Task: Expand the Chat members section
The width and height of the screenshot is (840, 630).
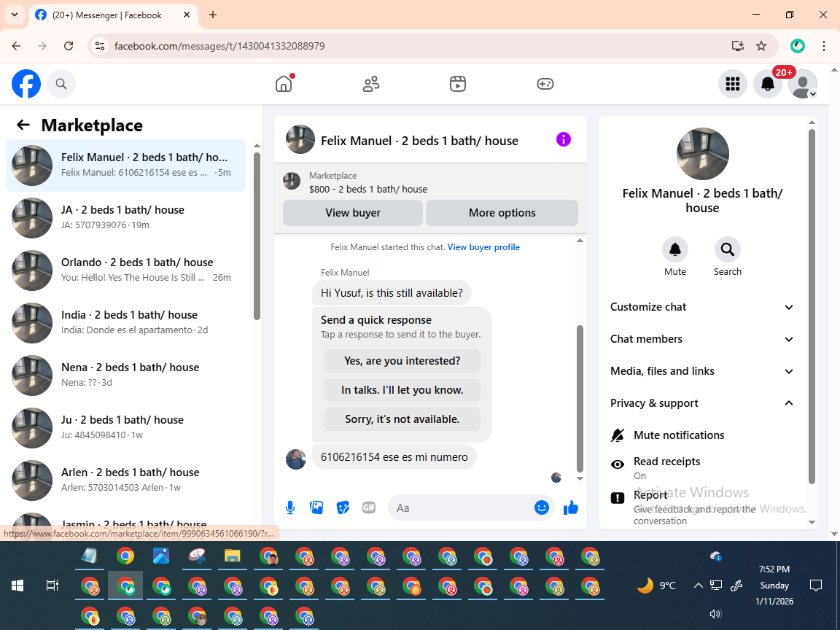Action: [x=701, y=339]
